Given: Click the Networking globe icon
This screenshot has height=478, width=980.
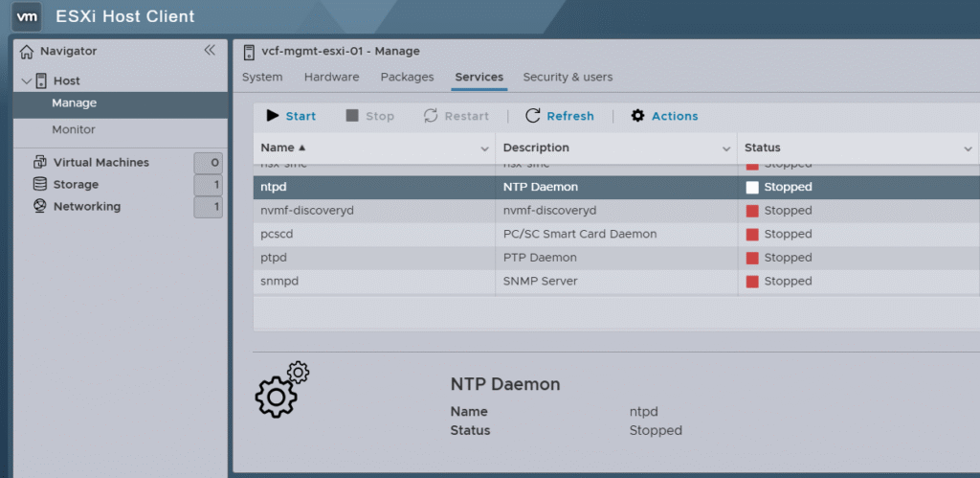Looking at the screenshot, I should tap(40, 206).
